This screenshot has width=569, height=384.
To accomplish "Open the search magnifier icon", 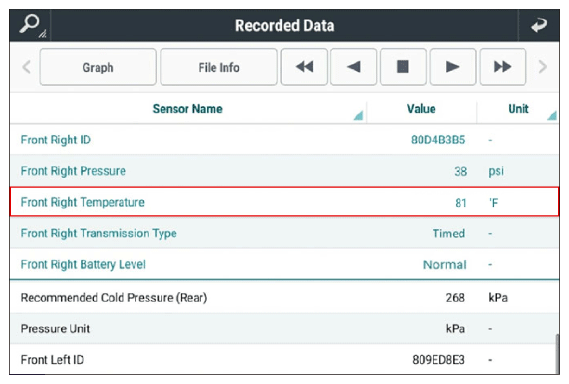I will [30, 25].
